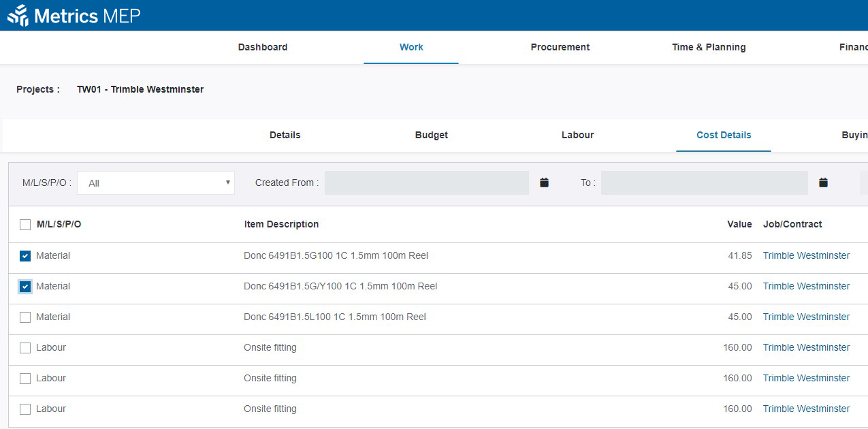Screen dimensions: 868x429
Task: Switch to the Details tab
Action: [x=285, y=135]
